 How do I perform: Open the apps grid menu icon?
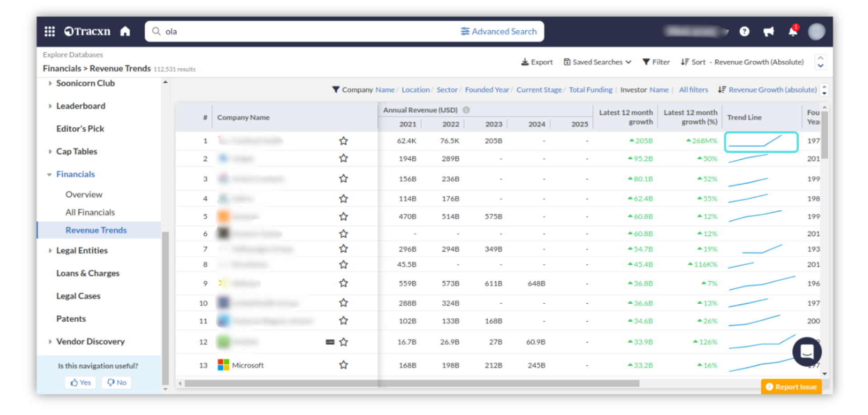pos(50,31)
